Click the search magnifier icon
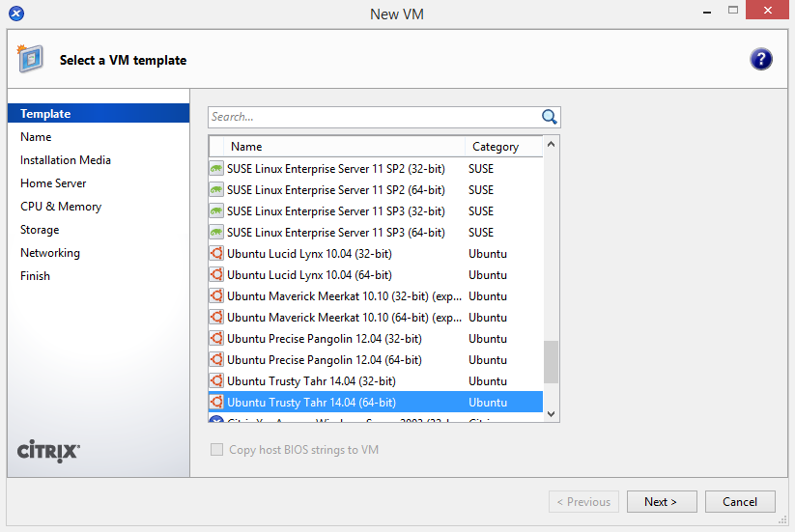The image size is (795, 532). pyautogui.click(x=549, y=117)
